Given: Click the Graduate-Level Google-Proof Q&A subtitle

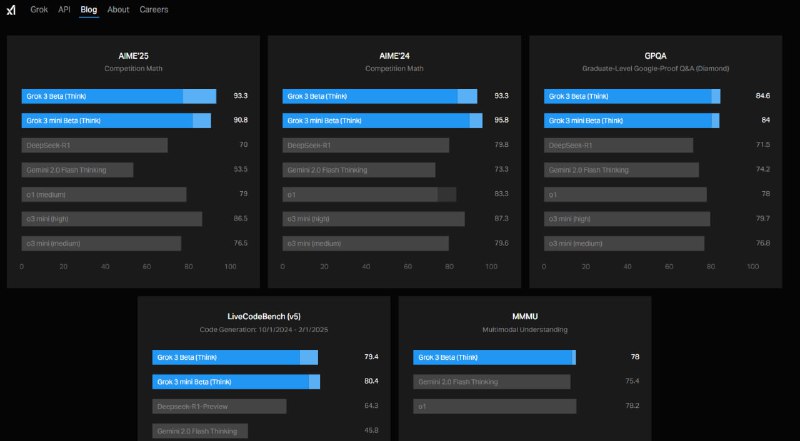Looking at the screenshot, I should click(x=656, y=68).
